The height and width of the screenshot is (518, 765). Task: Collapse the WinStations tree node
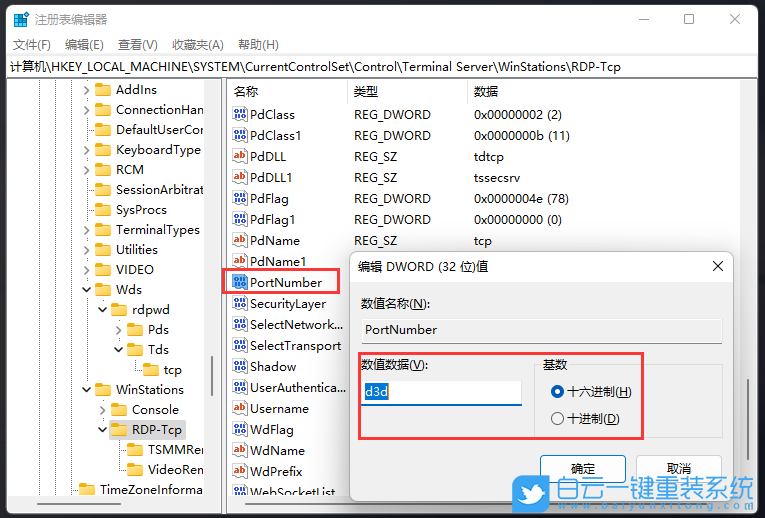pos(86,390)
